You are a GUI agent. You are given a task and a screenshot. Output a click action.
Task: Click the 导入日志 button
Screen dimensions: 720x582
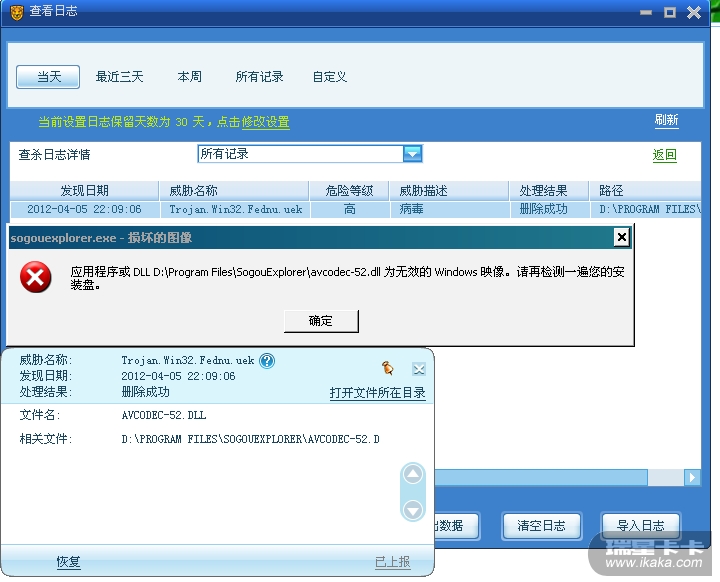641,525
